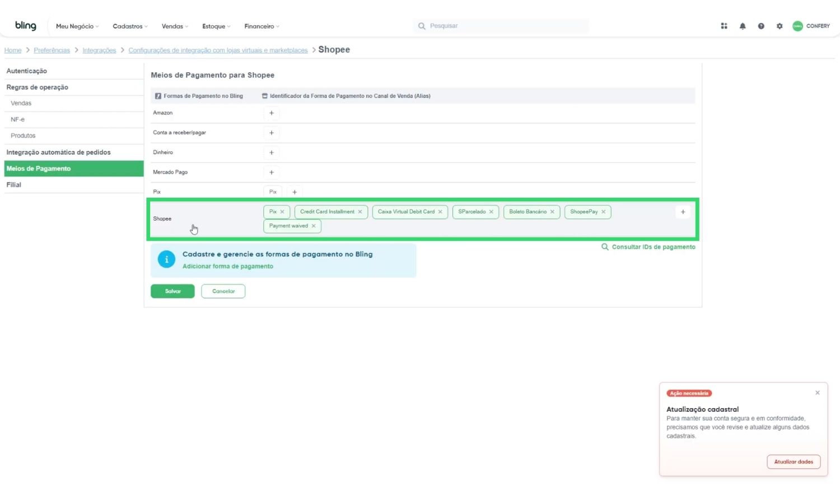Add alias to Dinheiro payment row
Screen dimensions: 840x504
pos(272,152)
